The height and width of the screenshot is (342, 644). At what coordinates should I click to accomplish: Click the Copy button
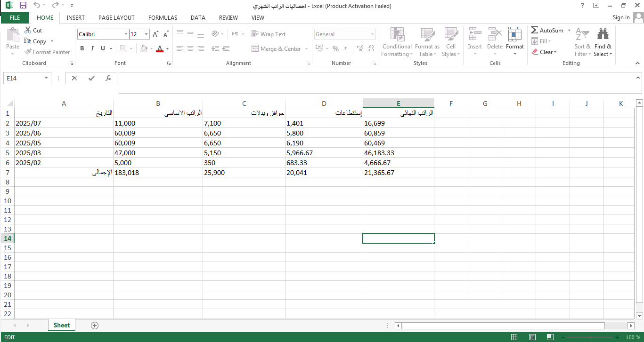point(36,41)
